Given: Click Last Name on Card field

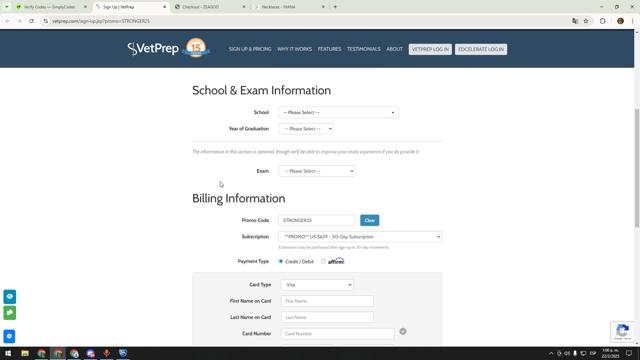Looking at the screenshot, I should click(327, 317).
